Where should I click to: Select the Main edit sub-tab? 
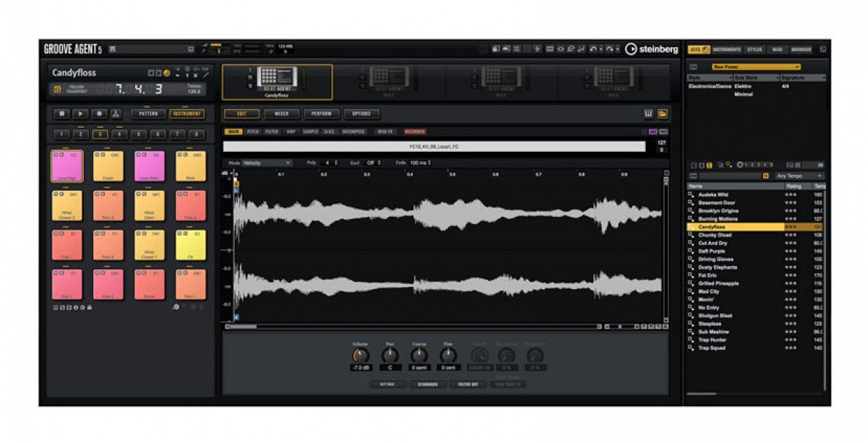coord(234,132)
